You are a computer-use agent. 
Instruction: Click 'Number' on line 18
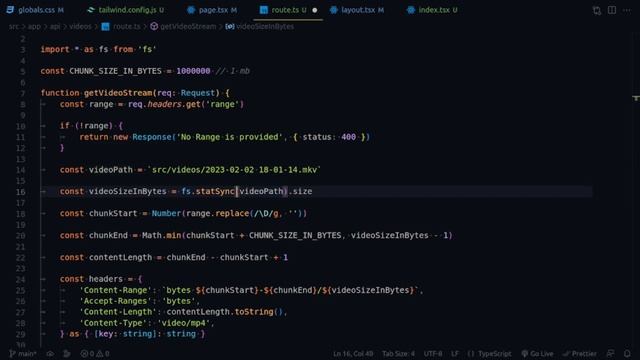pos(166,213)
